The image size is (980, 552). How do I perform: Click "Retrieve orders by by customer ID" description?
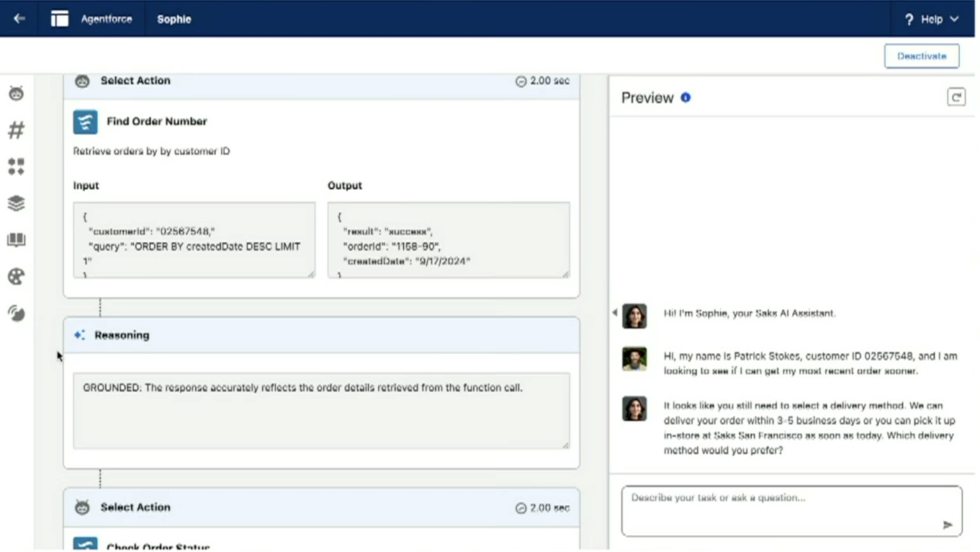tap(151, 151)
